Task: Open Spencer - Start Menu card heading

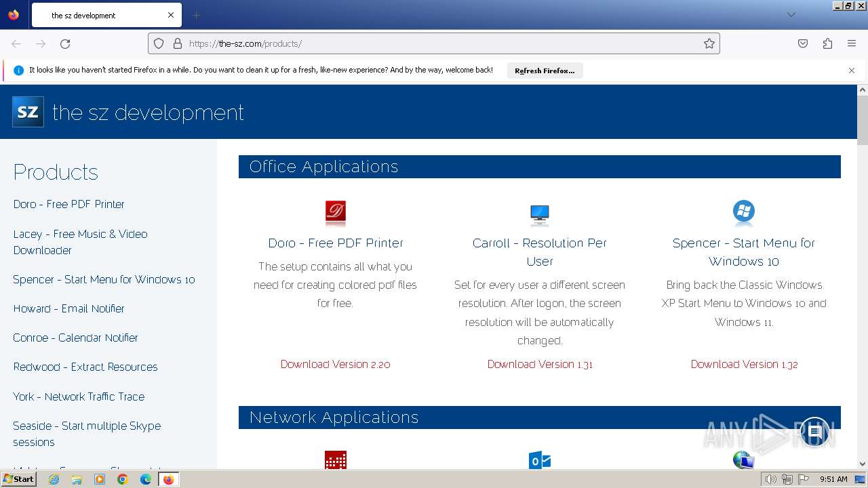Action: [744, 252]
